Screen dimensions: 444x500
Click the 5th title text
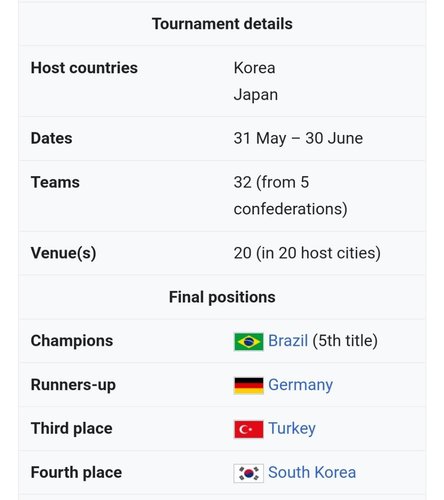click(345, 341)
